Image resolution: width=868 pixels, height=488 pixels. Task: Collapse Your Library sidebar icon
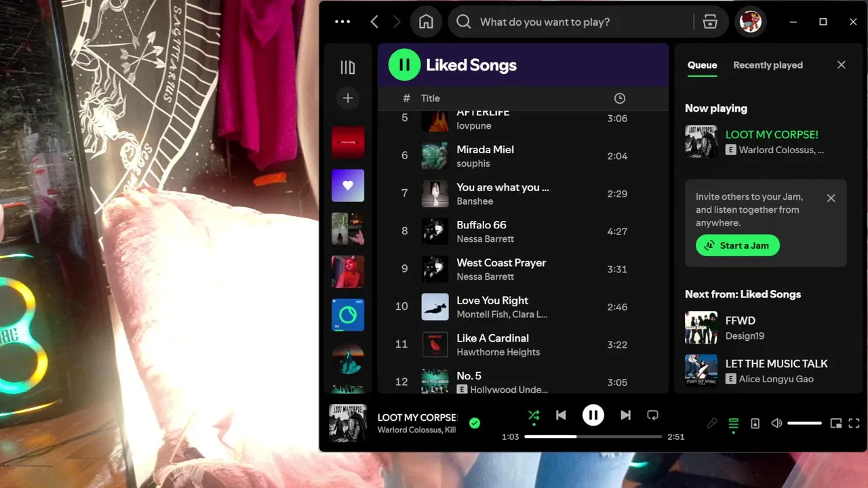pos(348,67)
